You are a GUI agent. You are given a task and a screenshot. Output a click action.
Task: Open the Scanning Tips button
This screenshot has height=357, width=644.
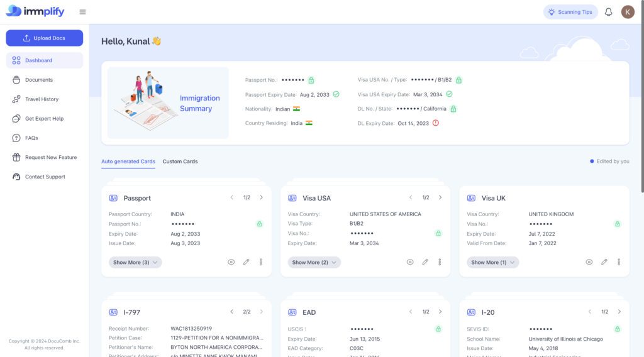click(570, 12)
